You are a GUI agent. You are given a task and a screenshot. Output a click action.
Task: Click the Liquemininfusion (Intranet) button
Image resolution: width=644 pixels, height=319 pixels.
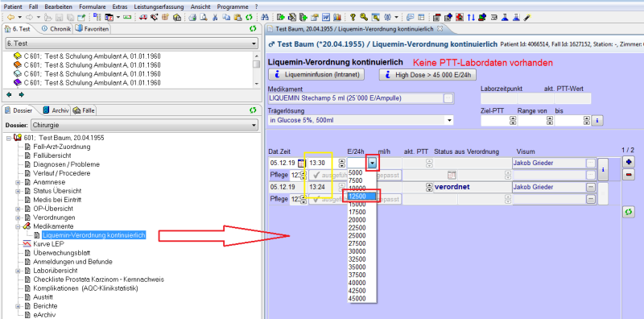[x=316, y=75]
